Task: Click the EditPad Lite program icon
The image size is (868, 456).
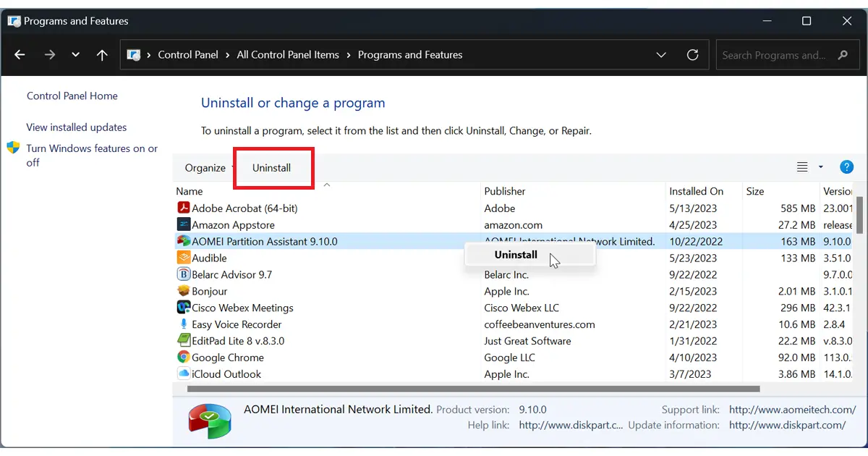Action: pos(184,341)
